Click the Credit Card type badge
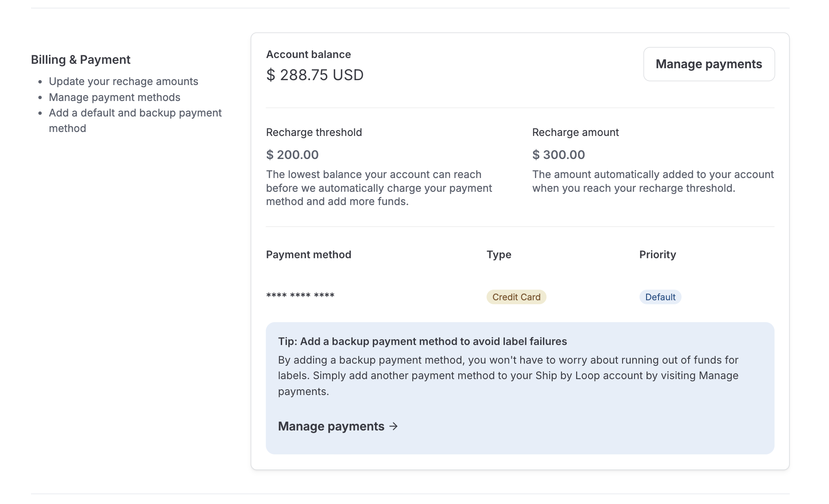Viewport: 829px width, 504px height. pos(516,297)
